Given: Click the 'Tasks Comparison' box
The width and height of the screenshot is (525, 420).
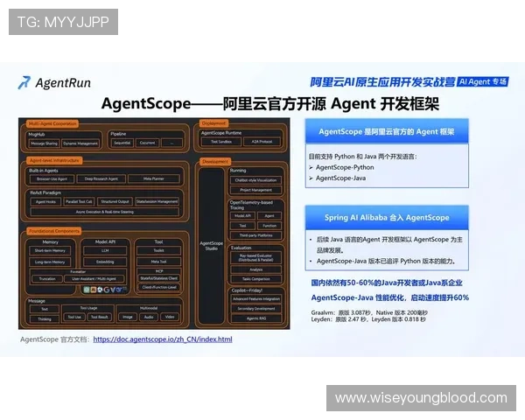Looking at the screenshot, I should pyautogui.click(x=255, y=278).
